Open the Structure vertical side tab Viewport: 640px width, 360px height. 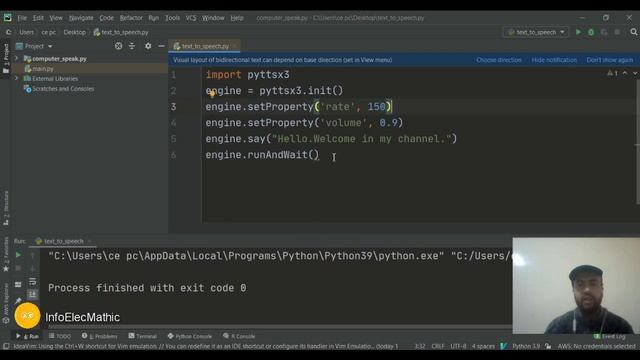[6, 208]
